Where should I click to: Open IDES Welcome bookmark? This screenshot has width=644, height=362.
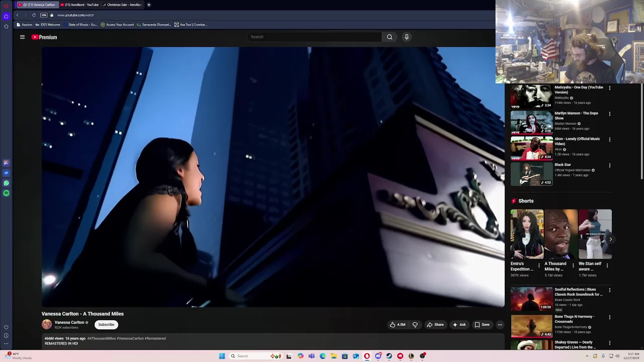coord(48,25)
